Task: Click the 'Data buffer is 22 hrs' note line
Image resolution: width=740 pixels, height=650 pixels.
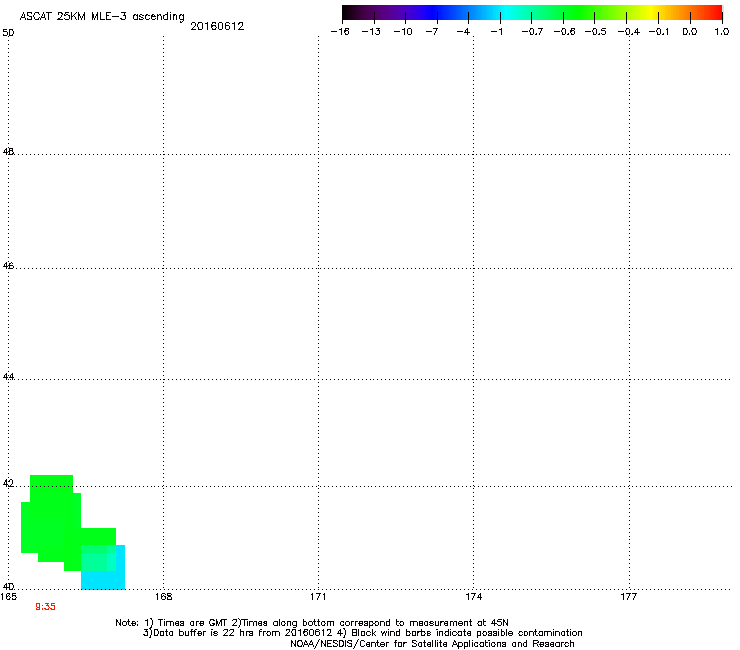Action: (362, 633)
